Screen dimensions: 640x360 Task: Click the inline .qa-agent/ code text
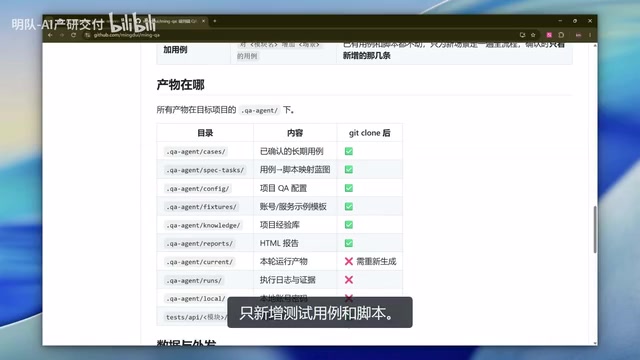[259, 110]
